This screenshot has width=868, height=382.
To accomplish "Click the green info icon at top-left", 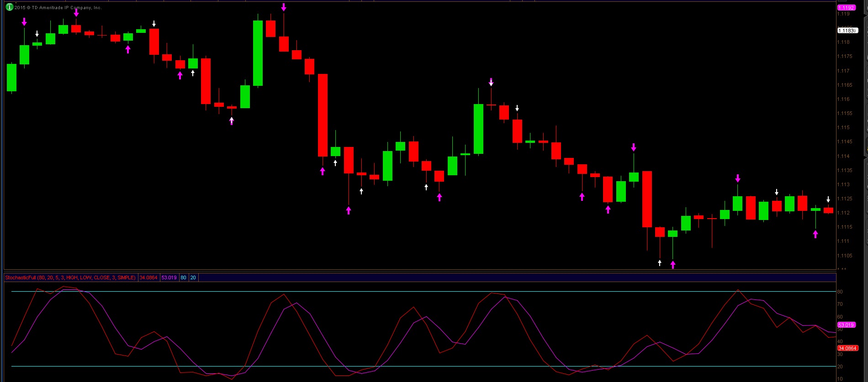I will 9,7.
